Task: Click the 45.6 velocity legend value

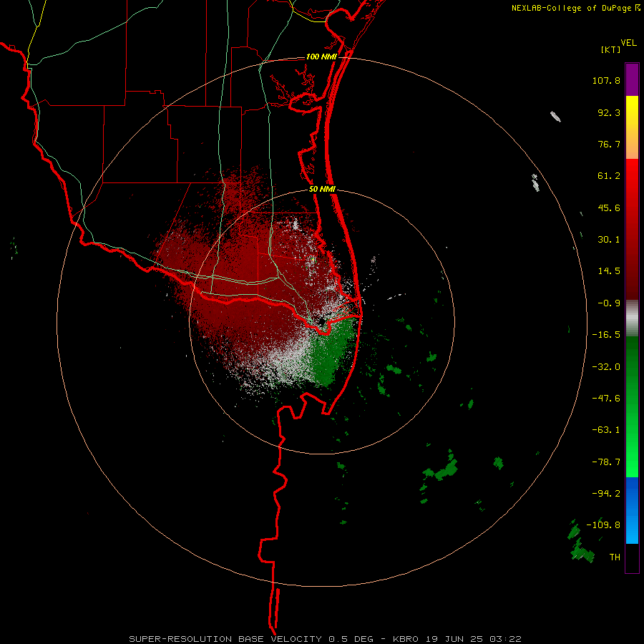Action: (x=609, y=208)
